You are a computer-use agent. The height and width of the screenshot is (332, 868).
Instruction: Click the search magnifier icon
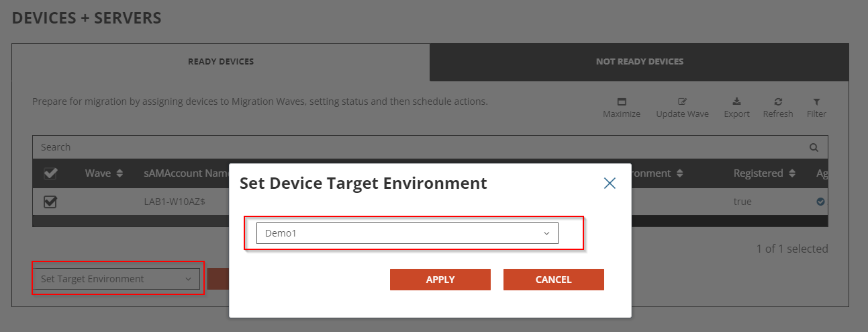pyautogui.click(x=814, y=147)
